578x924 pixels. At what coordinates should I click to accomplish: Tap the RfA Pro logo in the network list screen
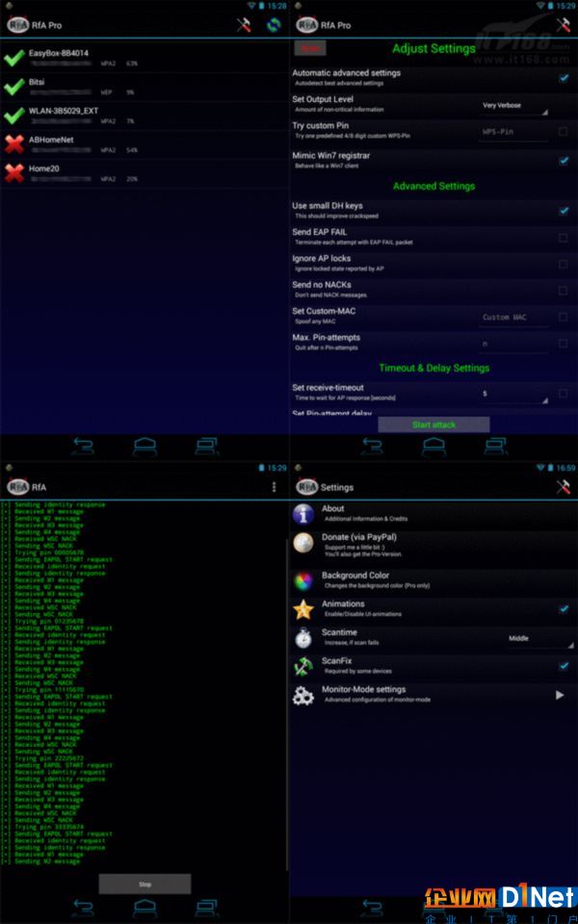click(x=17, y=25)
